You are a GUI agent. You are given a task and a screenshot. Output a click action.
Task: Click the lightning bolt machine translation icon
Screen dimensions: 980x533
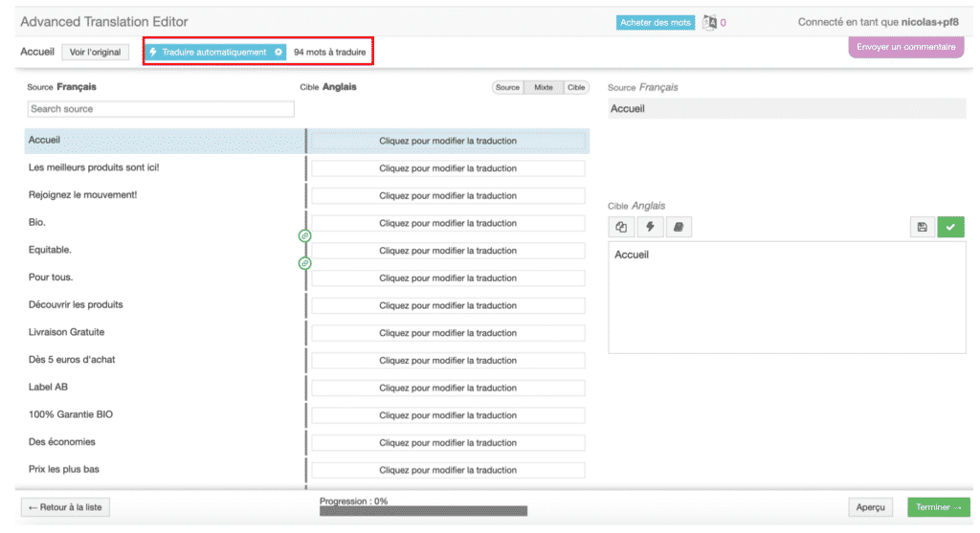(x=650, y=227)
